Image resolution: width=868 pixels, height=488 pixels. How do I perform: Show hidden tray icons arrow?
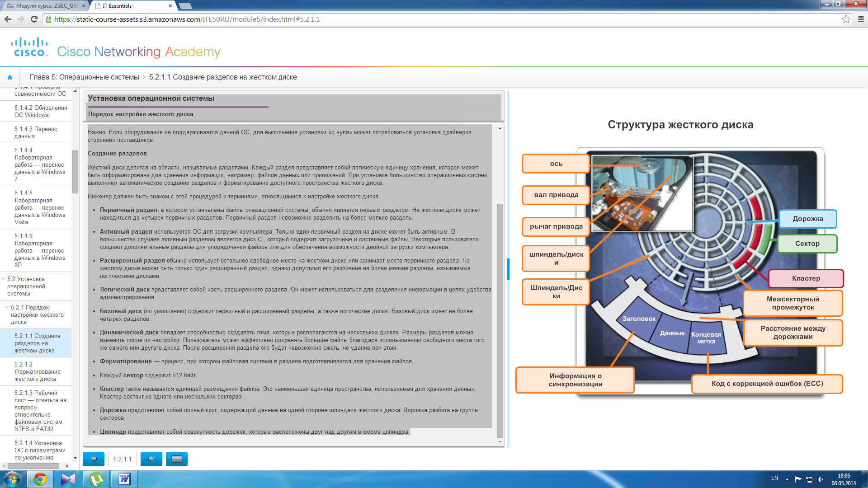coord(787,479)
